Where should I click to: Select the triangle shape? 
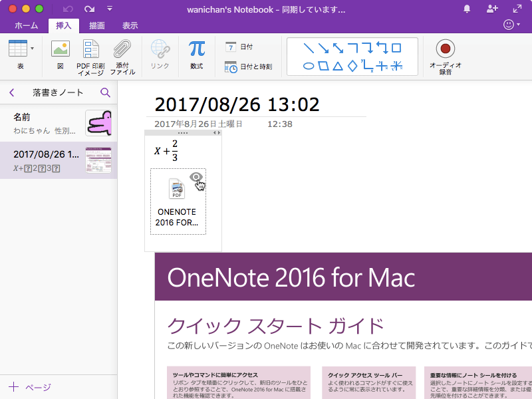(338, 66)
